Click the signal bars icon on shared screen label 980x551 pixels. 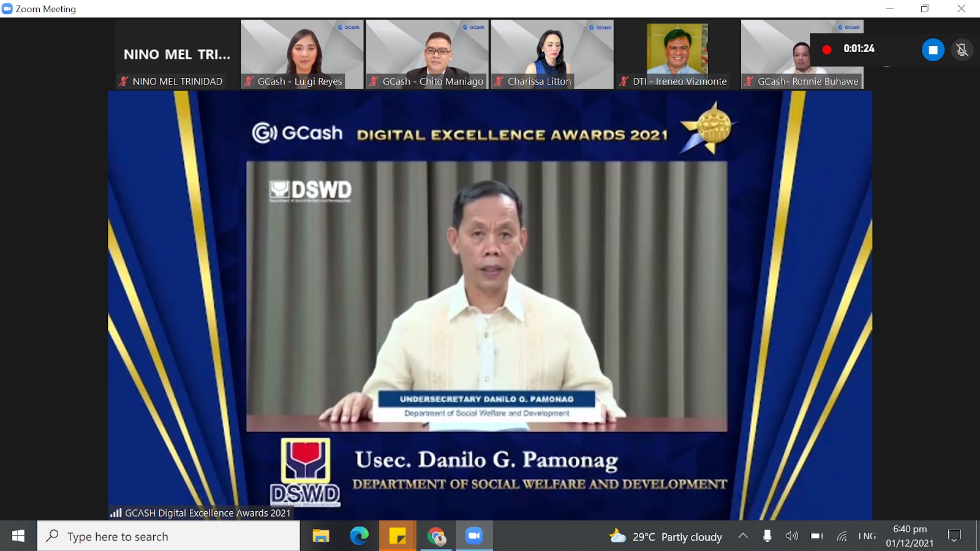116,513
